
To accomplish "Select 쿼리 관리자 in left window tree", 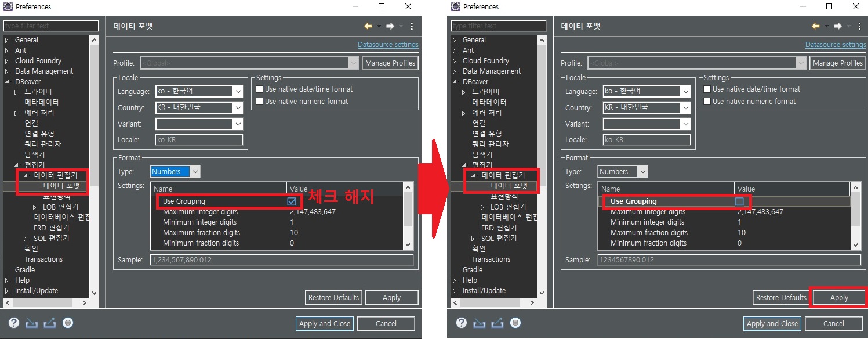I will (43, 144).
